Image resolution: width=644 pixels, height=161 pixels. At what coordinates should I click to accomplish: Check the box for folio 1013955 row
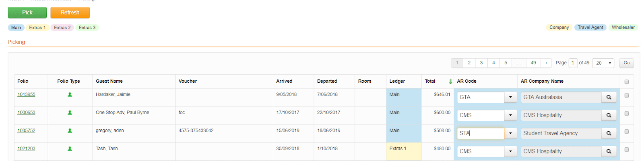click(627, 96)
